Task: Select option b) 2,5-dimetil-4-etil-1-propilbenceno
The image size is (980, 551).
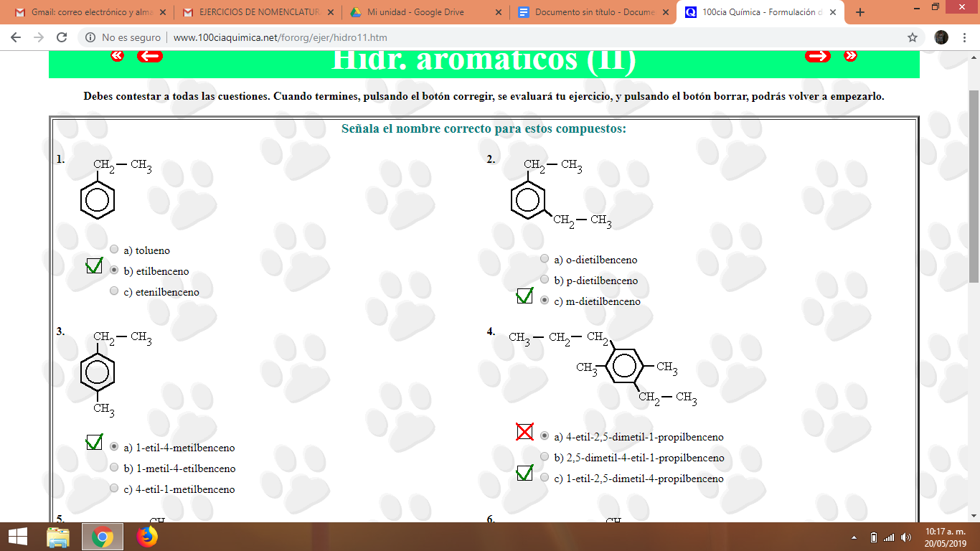Action: click(x=545, y=457)
